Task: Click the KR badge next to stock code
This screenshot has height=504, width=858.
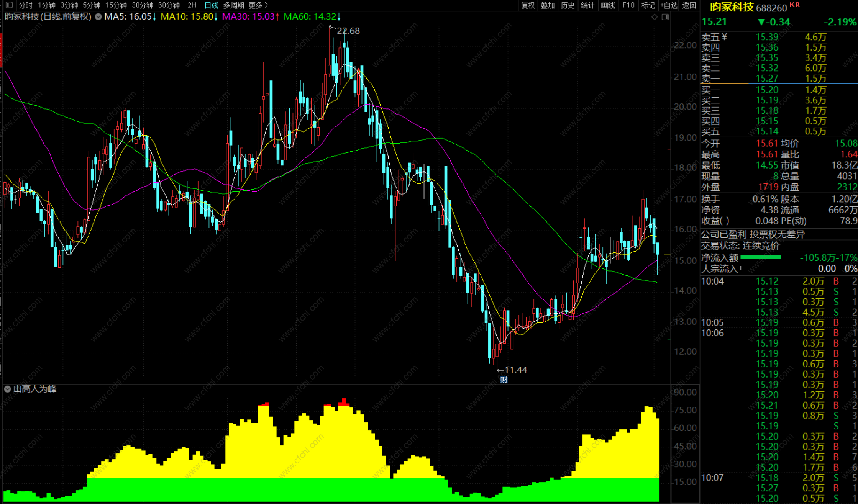Action: point(795,5)
